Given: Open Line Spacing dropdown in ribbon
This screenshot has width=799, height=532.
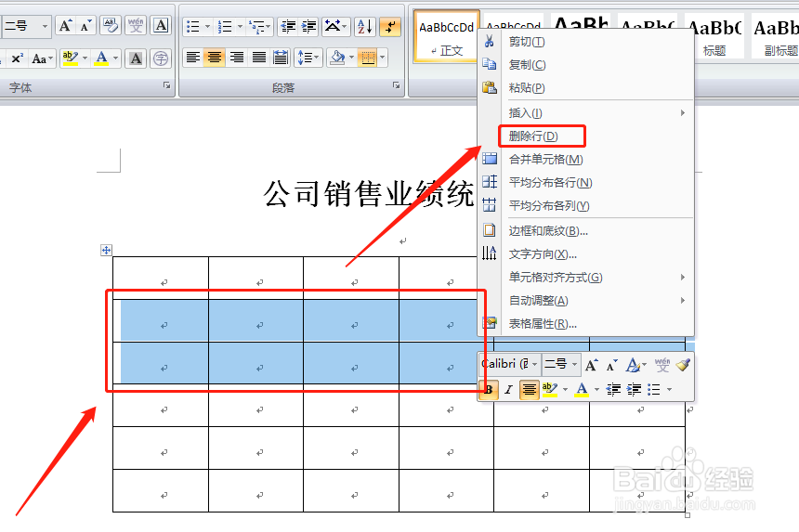Looking at the screenshot, I should [308, 58].
